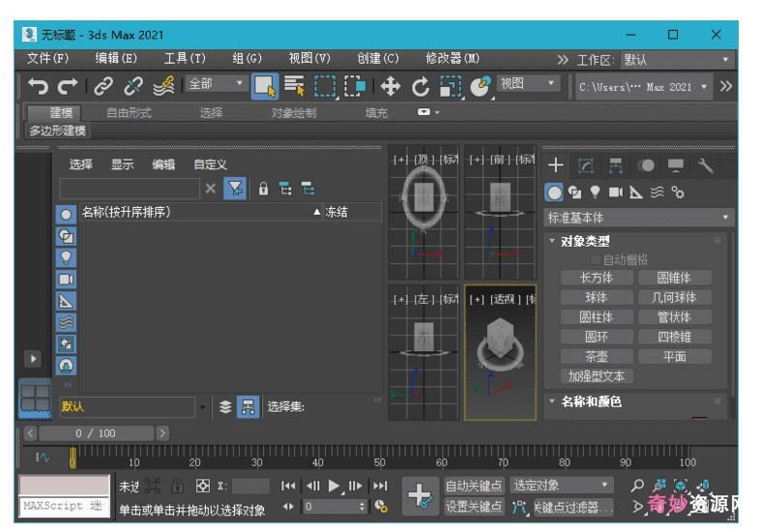Open the 编辑(E) menu
This screenshot has width=760, height=532.
click(x=116, y=59)
